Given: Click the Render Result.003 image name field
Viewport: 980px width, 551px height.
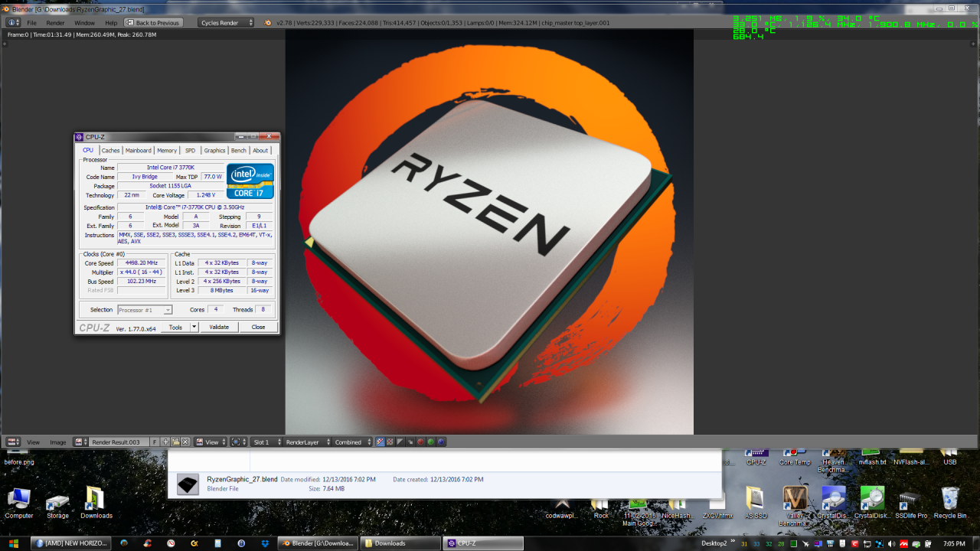Looking at the screenshot, I should point(119,442).
